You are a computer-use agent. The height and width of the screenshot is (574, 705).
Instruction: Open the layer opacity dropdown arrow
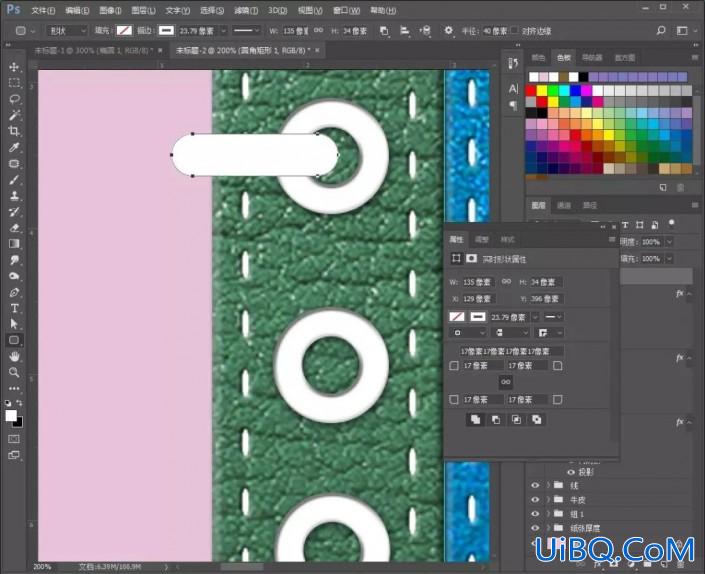pyautogui.click(x=669, y=242)
